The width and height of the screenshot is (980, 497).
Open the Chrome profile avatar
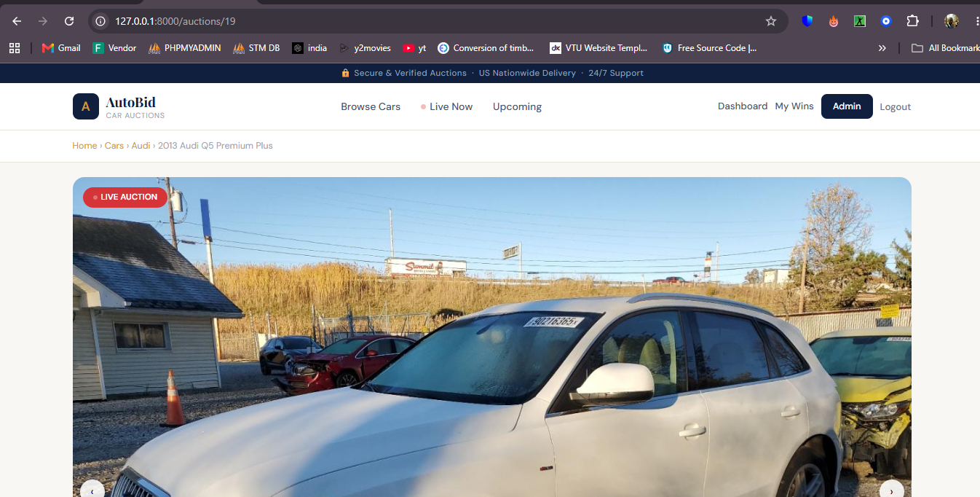click(x=952, y=21)
